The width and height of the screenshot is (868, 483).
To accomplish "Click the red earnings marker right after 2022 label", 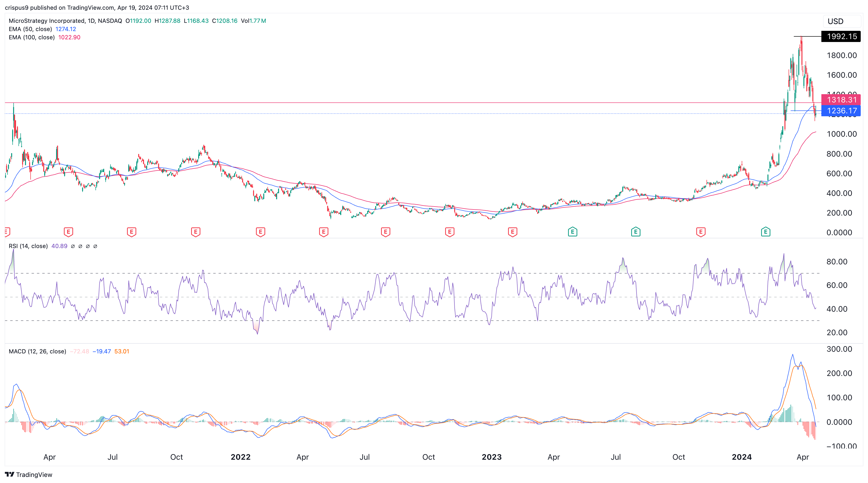I will coord(260,232).
